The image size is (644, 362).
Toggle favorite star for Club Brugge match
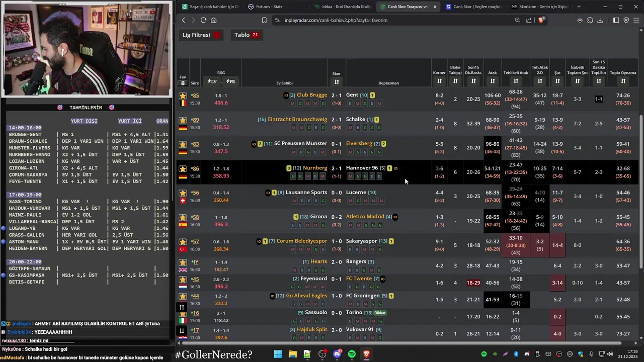coord(183,96)
